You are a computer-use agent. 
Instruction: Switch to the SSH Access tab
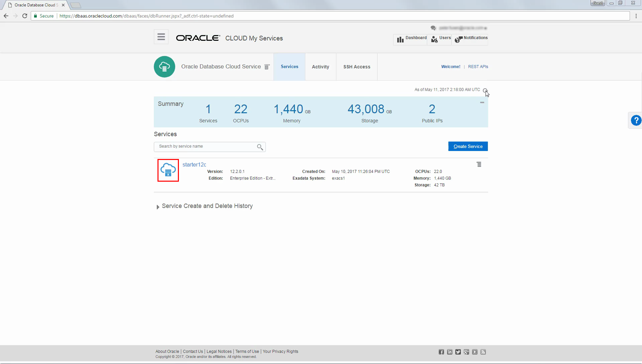(357, 67)
